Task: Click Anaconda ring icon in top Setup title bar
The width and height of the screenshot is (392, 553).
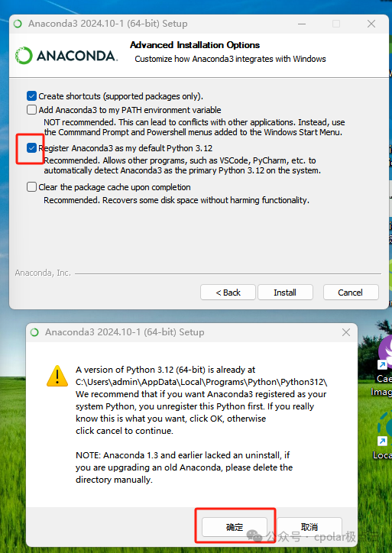Action: pyautogui.click(x=18, y=24)
